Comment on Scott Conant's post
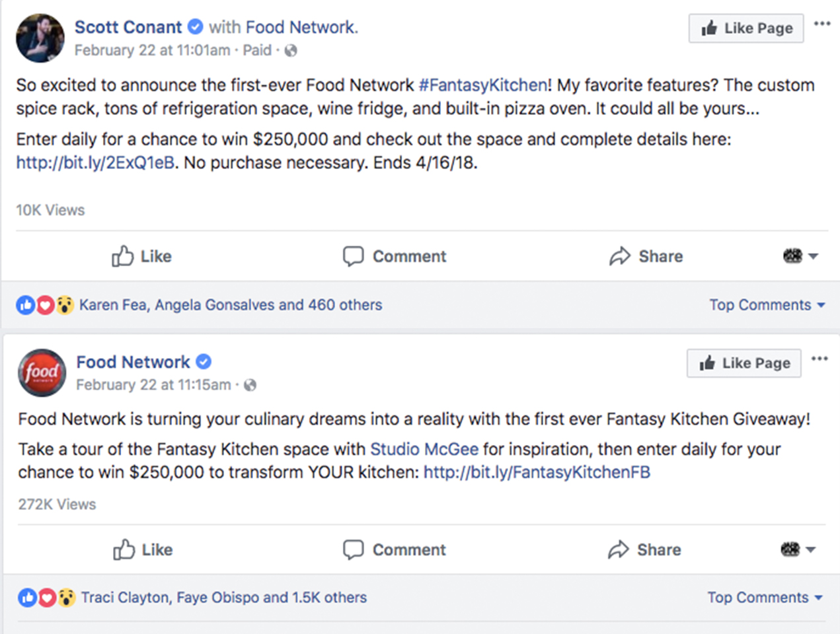The image size is (840, 634). tap(395, 256)
